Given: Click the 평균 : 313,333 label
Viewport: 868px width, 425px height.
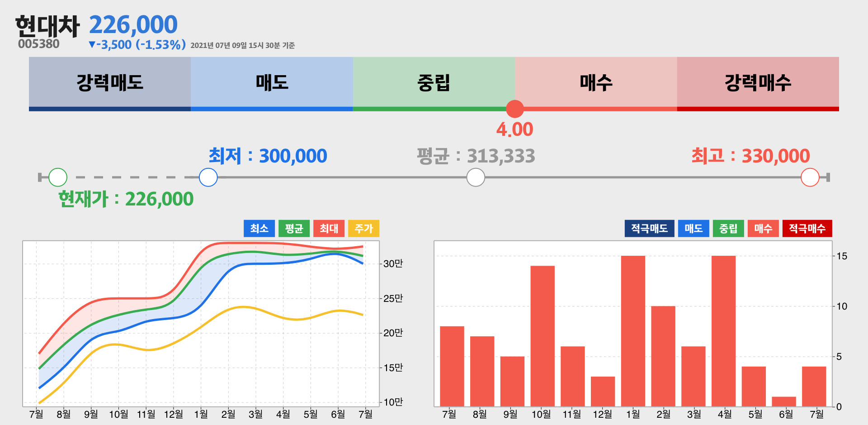Looking at the screenshot, I should pyautogui.click(x=476, y=156).
